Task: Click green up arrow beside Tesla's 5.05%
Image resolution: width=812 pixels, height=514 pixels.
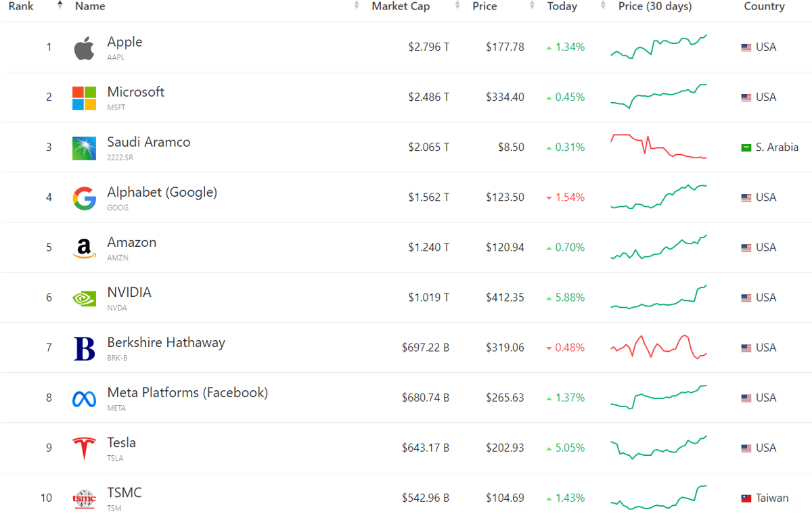Action: click(x=549, y=448)
